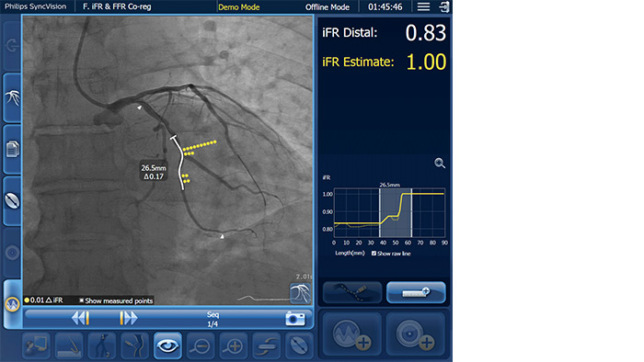Click the stent tool icon in bottom toolbar
This screenshot has width=644, height=362.
(x=299, y=346)
